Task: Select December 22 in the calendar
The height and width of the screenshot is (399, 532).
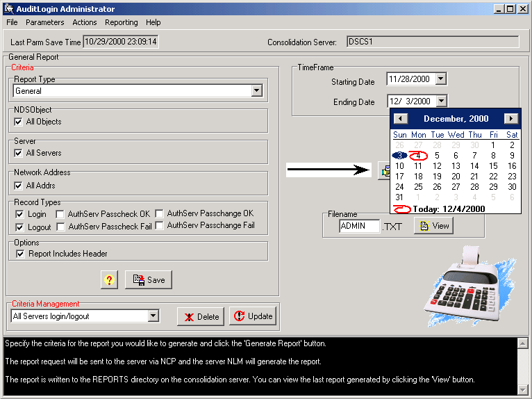Action: 493,177
